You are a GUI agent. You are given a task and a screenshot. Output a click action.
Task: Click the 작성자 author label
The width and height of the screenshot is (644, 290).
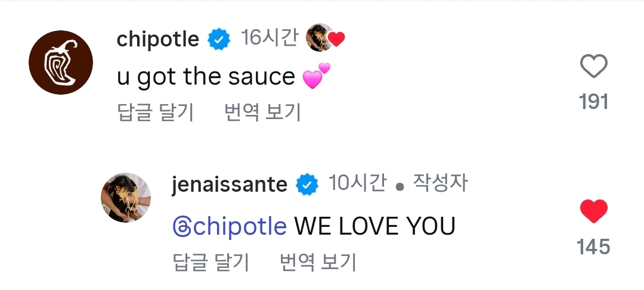click(440, 184)
